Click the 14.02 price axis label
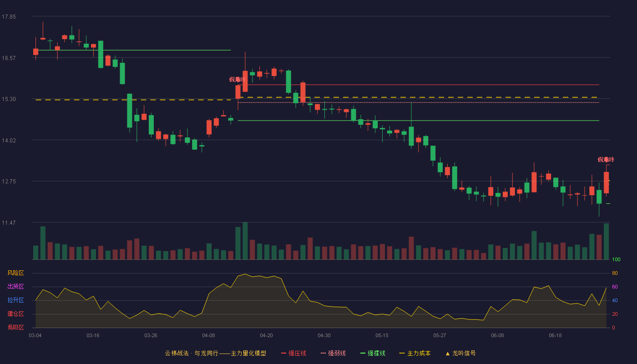637x364 pixels. (x=9, y=141)
